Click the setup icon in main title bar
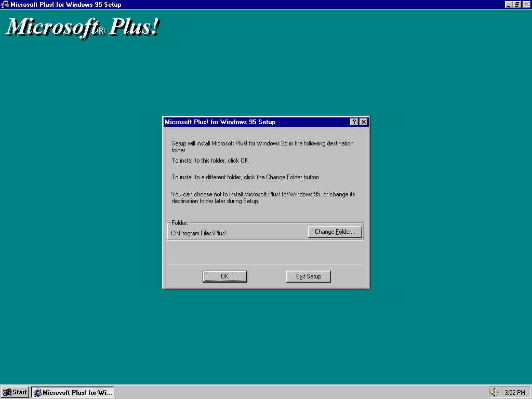Viewport: 532px width, 399px height. (x=5, y=4)
